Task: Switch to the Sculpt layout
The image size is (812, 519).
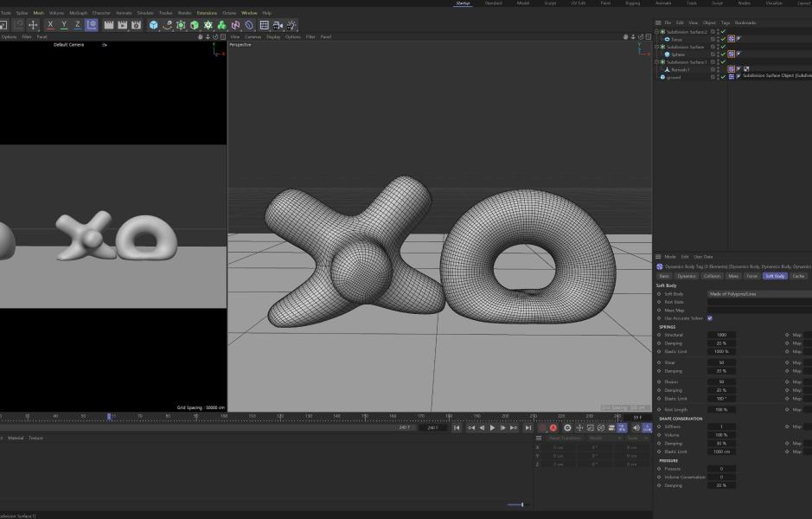Action: 550,3
